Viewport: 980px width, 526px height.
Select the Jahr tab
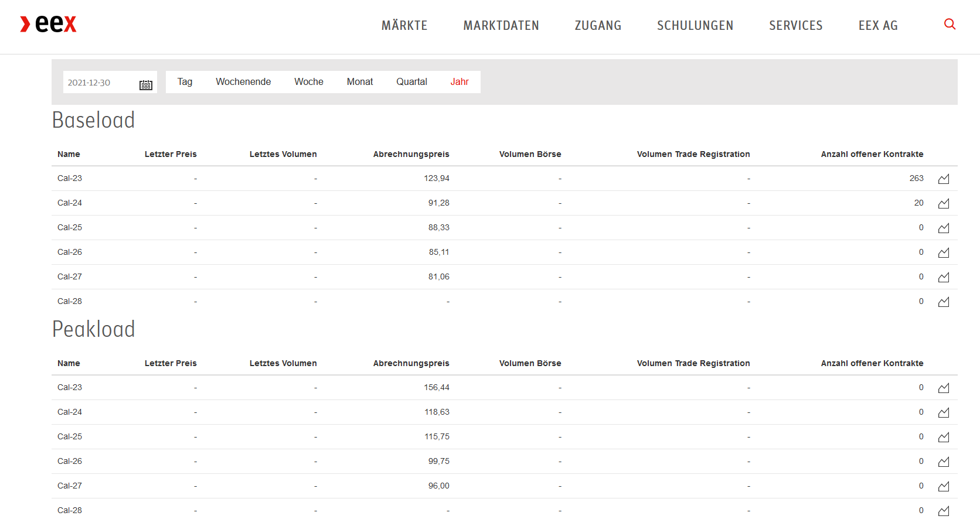coord(460,82)
